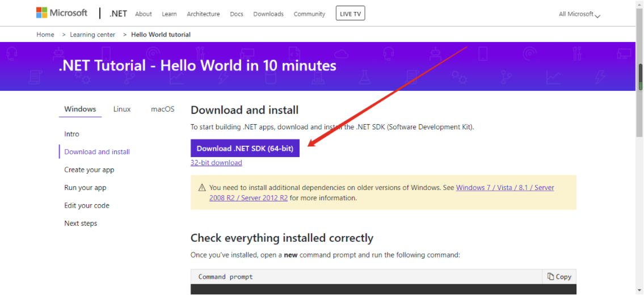Go to Learning center breadcrumb
644x295 pixels.
click(x=92, y=35)
